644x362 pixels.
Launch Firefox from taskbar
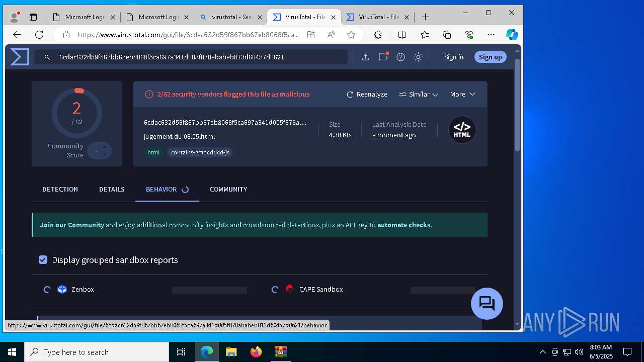[x=256, y=352]
